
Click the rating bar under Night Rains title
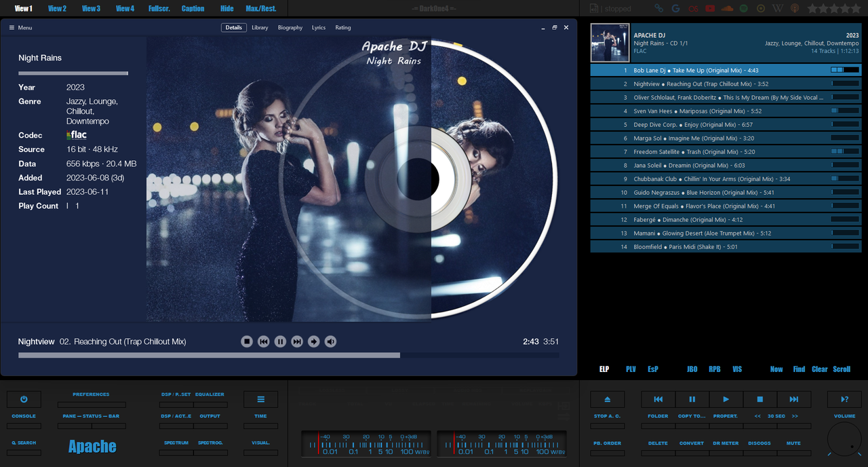pyautogui.click(x=73, y=73)
